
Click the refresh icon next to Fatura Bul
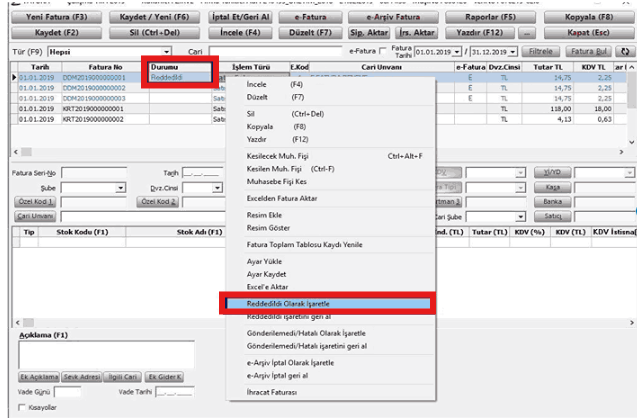pyautogui.click(x=625, y=52)
